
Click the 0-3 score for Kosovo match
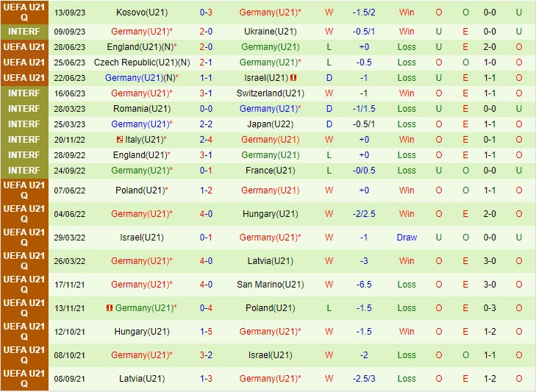click(206, 13)
